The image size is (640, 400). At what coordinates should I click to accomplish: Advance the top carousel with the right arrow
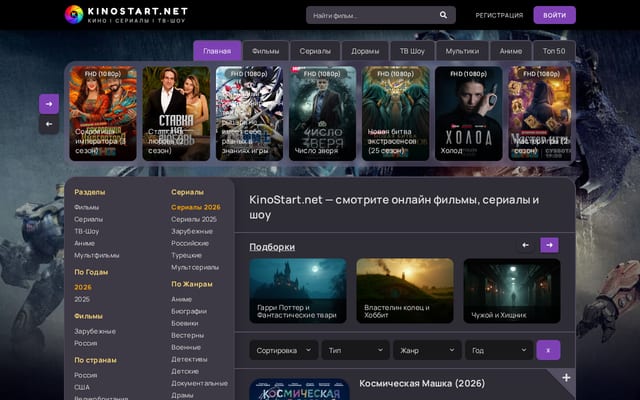[49, 104]
